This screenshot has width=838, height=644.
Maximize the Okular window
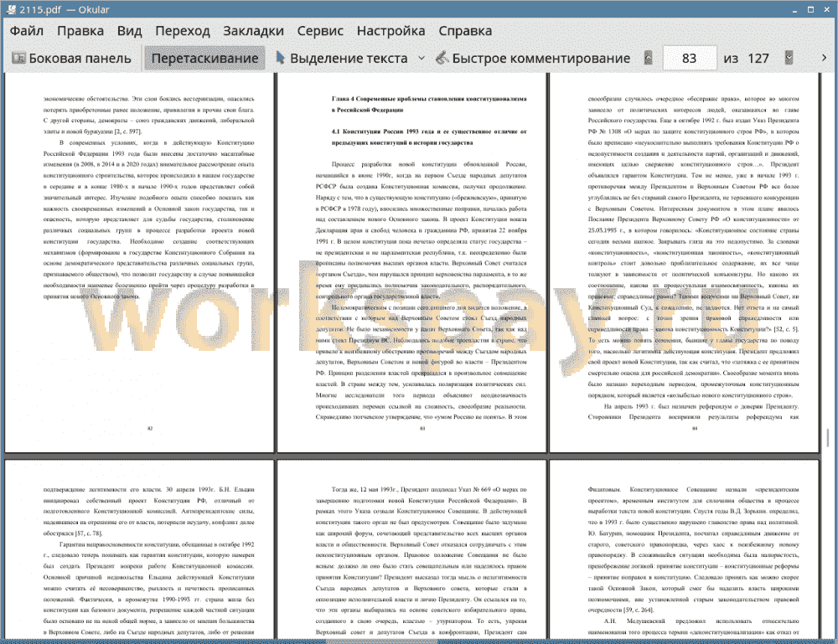(x=810, y=9)
